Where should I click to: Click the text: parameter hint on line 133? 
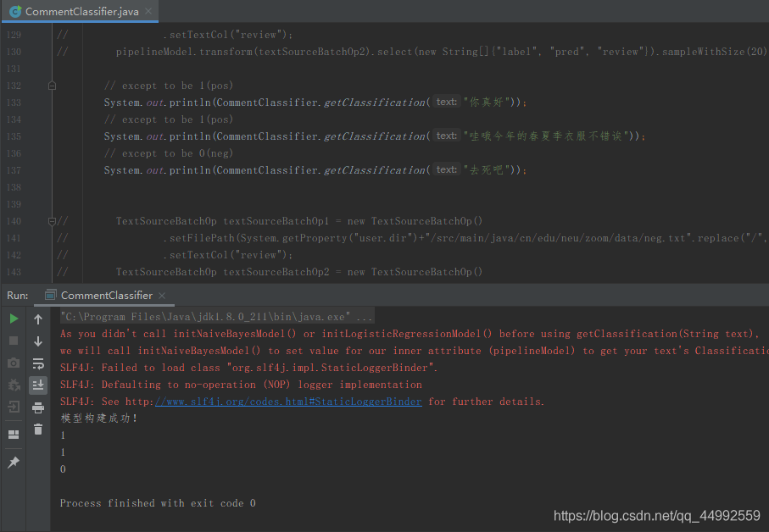(x=446, y=102)
